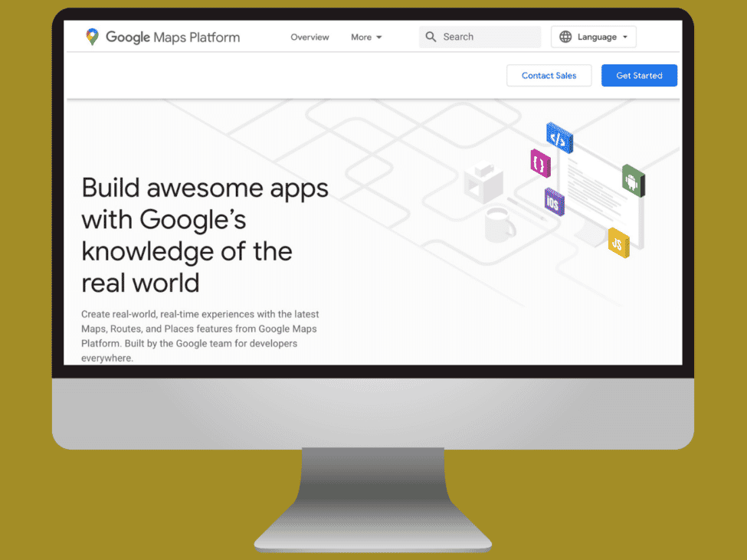The height and width of the screenshot is (560, 747).
Task: Select the Overview menu item
Action: pos(310,37)
